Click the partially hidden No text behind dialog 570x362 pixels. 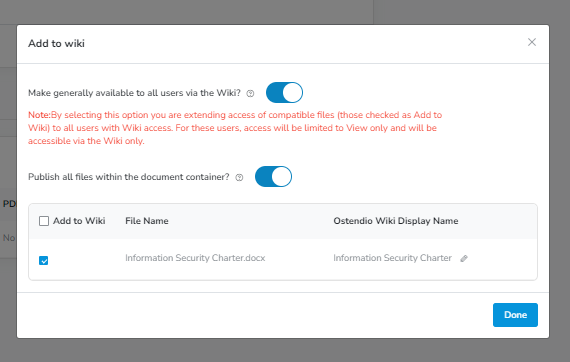pos(9,238)
